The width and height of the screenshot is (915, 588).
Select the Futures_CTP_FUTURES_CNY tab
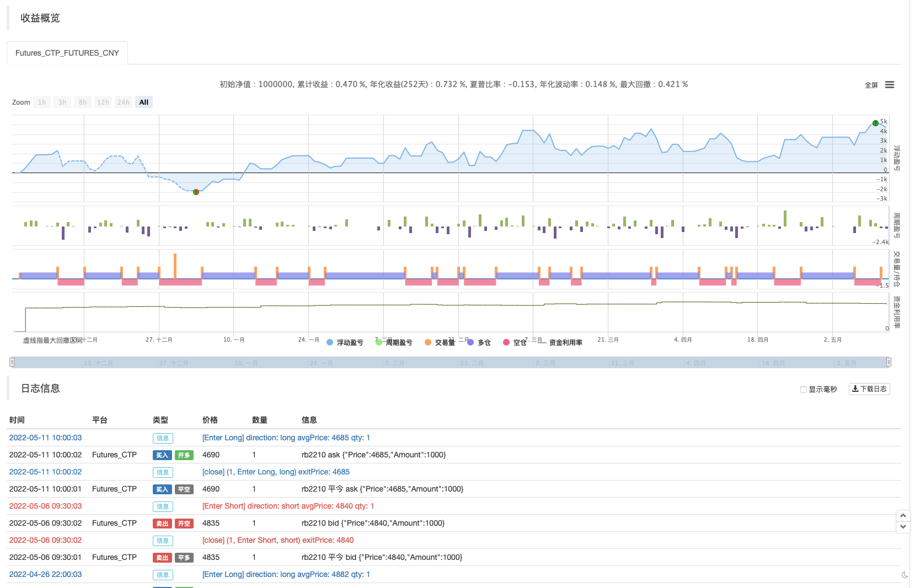67,53
